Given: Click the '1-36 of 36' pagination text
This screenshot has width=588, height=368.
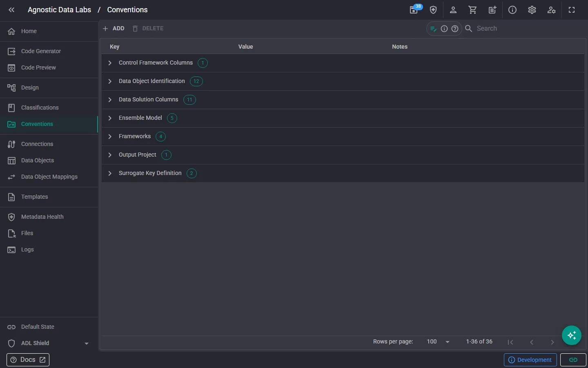Looking at the screenshot, I should coord(479,341).
